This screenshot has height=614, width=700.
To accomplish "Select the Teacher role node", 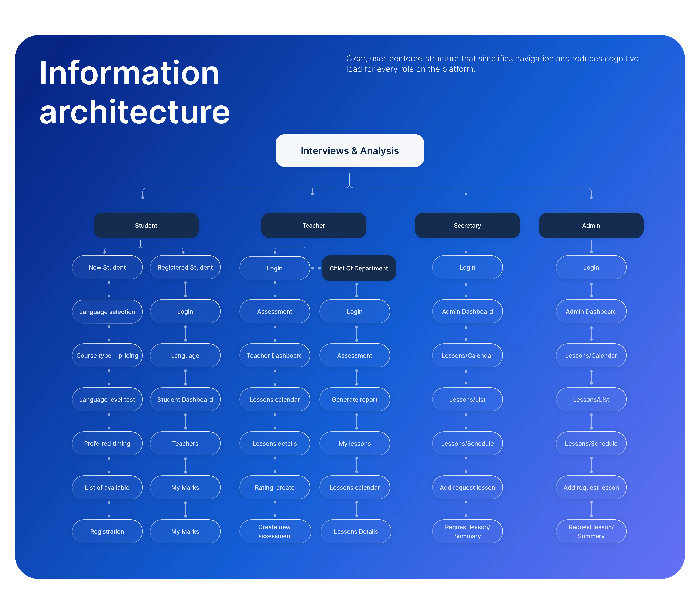I will (x=314, y=225).
